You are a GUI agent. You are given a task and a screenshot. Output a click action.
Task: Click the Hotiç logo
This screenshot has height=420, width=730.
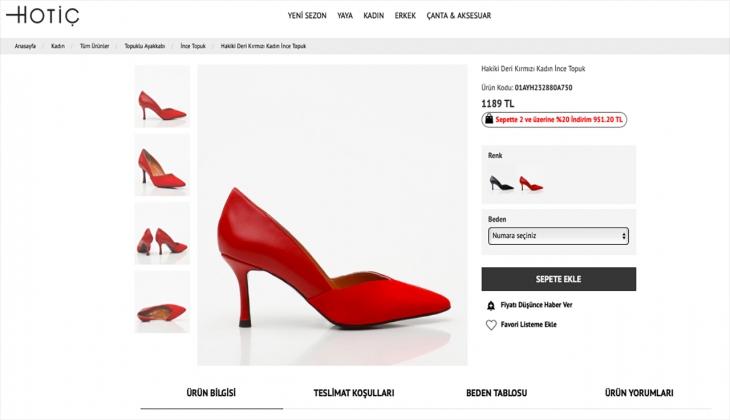(41, 16)
